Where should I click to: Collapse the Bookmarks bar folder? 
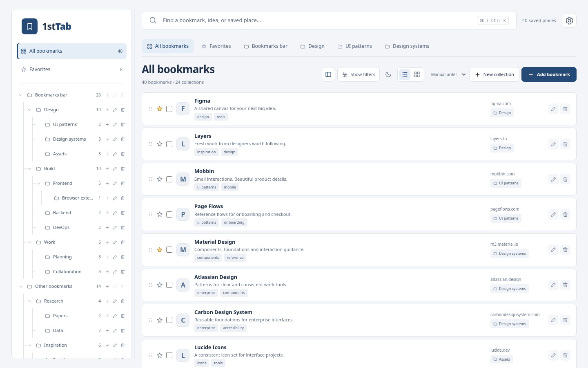pos(20,95)
